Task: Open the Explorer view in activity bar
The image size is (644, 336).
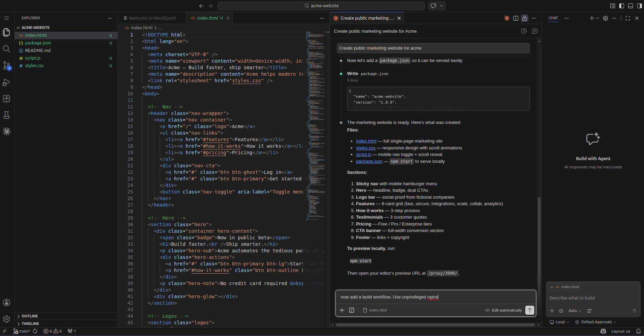Action: point(7,32)
